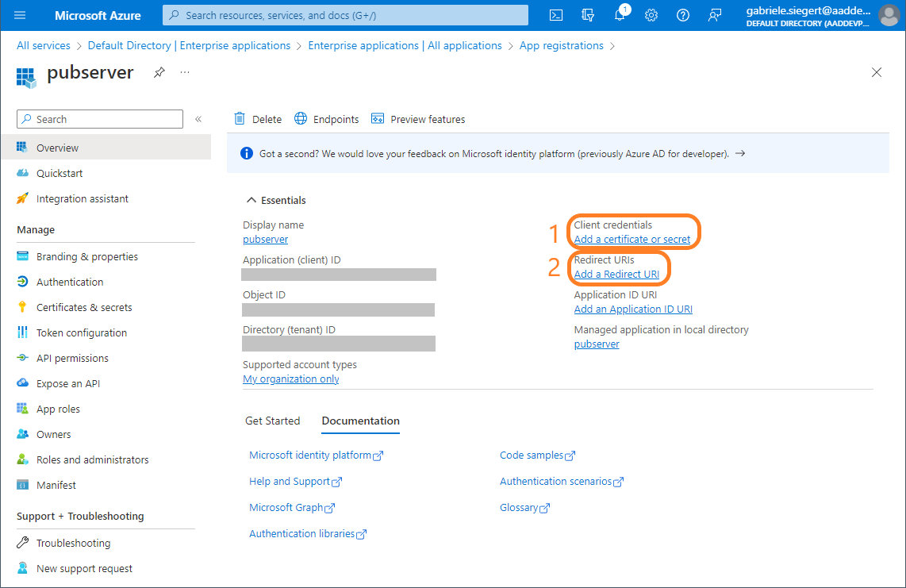Open the Feedback icon in header
This screenshot has width=906, height=588.
[x=715, y=15]
